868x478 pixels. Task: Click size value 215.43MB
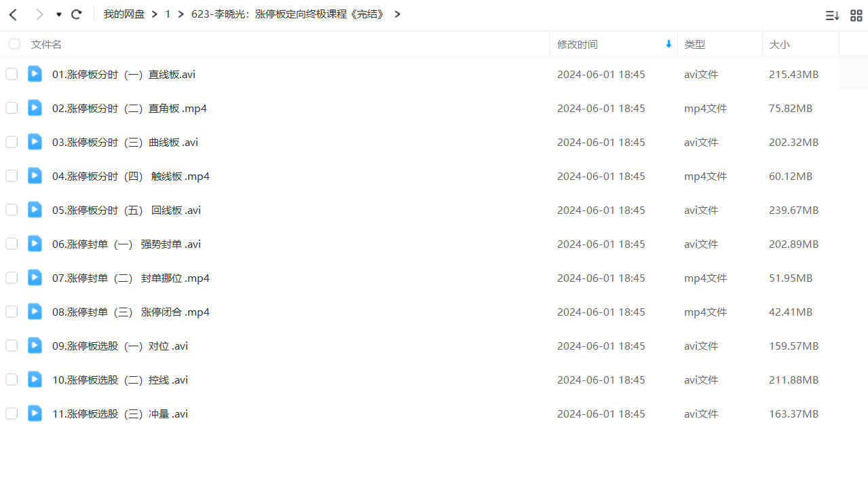[x=793, y=74]
